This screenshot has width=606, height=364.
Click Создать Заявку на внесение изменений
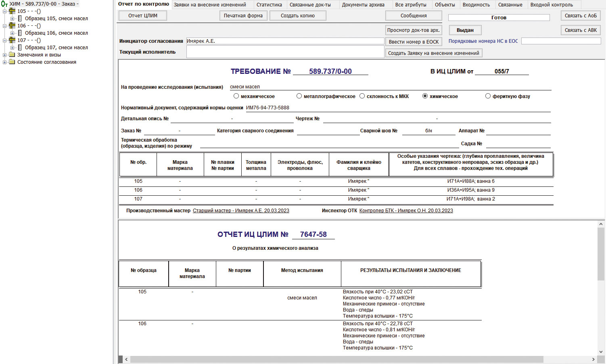[x=433, y=53]
